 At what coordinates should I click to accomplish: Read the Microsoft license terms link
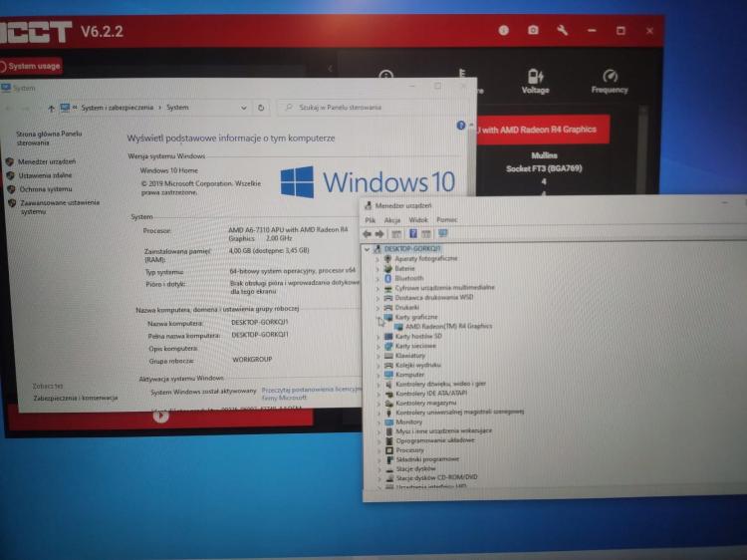click(311, 394)
